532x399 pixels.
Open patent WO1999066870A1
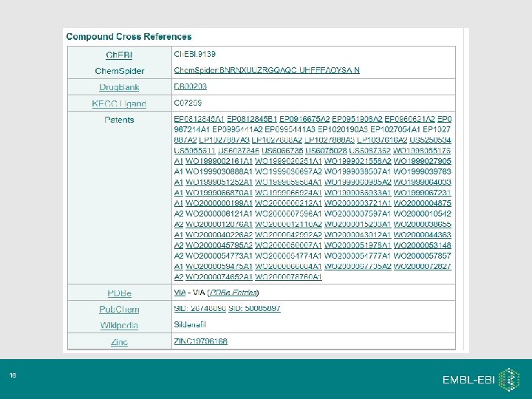219,193
